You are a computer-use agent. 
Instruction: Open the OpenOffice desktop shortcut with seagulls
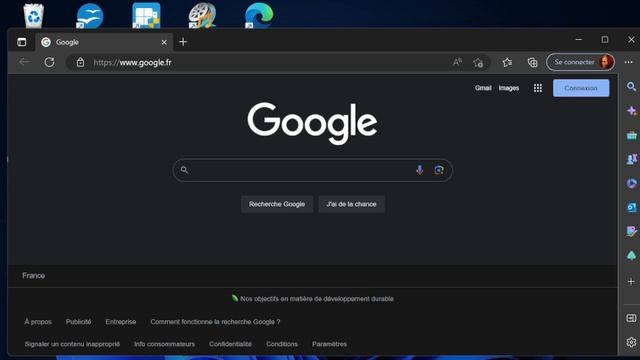click(x=90, y=16)
